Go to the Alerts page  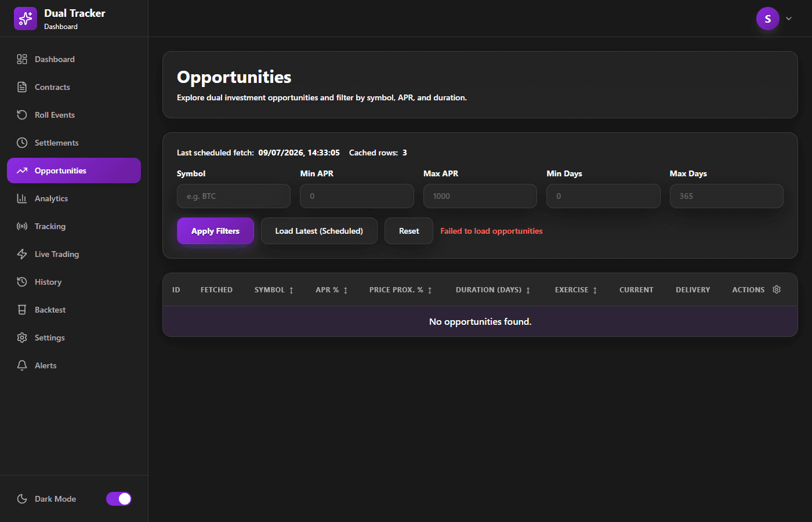click(74, 365)
